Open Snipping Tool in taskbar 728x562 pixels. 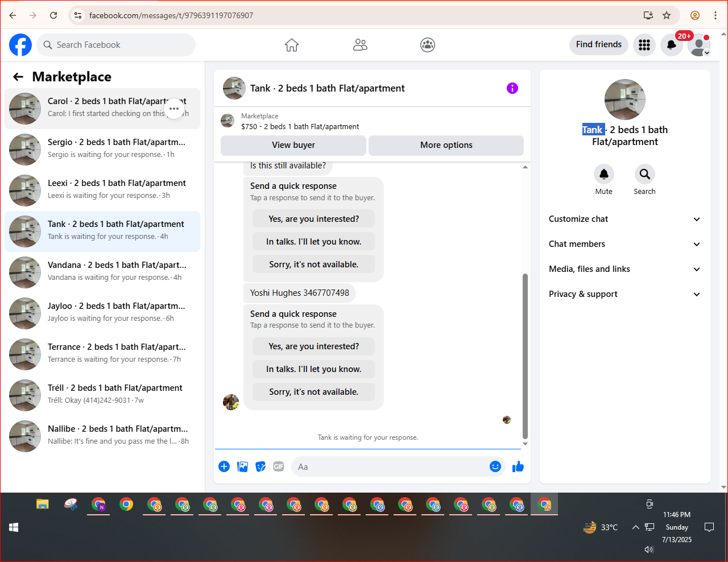[71, 504]
